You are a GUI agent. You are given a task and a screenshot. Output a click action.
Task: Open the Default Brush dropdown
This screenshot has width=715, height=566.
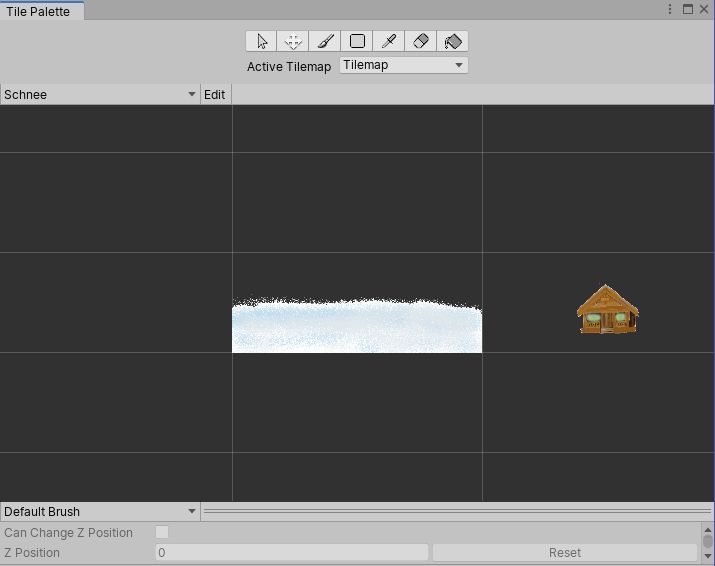pyautogui.click(x=100, y=512)
